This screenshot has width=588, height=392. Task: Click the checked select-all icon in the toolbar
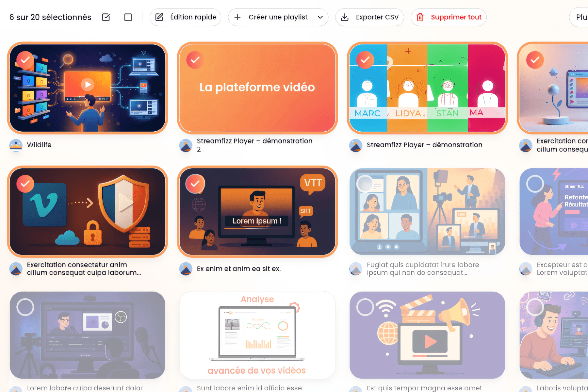(x=106, y=17)
